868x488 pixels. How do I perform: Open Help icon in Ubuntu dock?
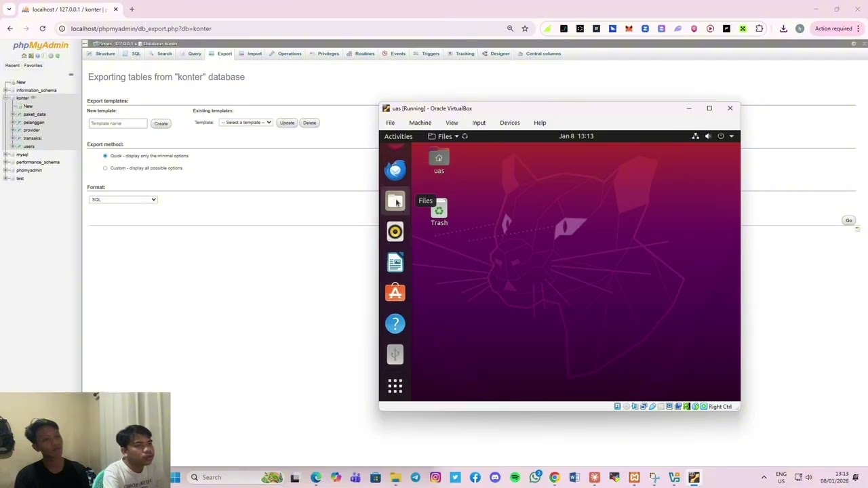(395, 323)
